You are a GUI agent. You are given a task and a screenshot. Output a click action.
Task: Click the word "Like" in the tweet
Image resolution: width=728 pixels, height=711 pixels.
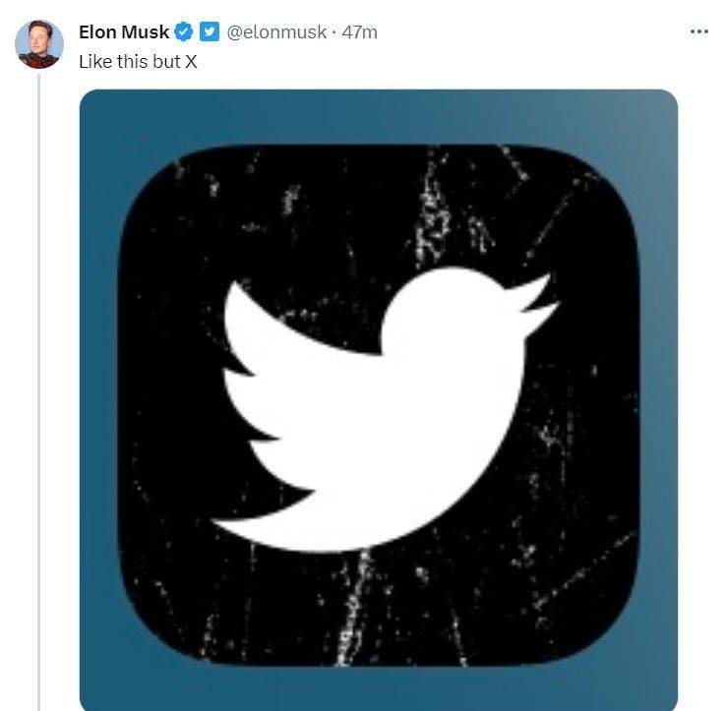coord(94,61)
